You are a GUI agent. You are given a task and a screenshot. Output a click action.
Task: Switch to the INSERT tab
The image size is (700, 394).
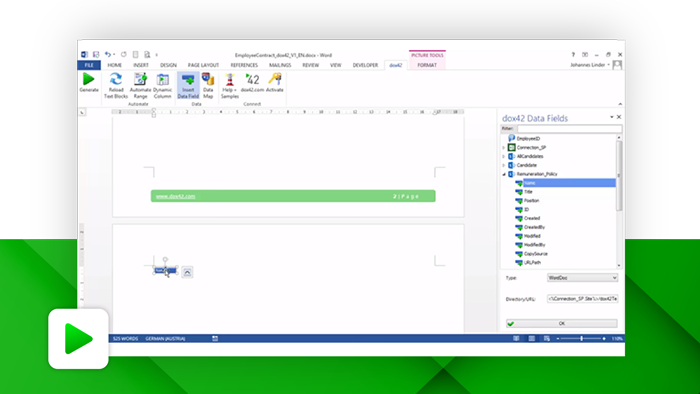click(141, 65)
